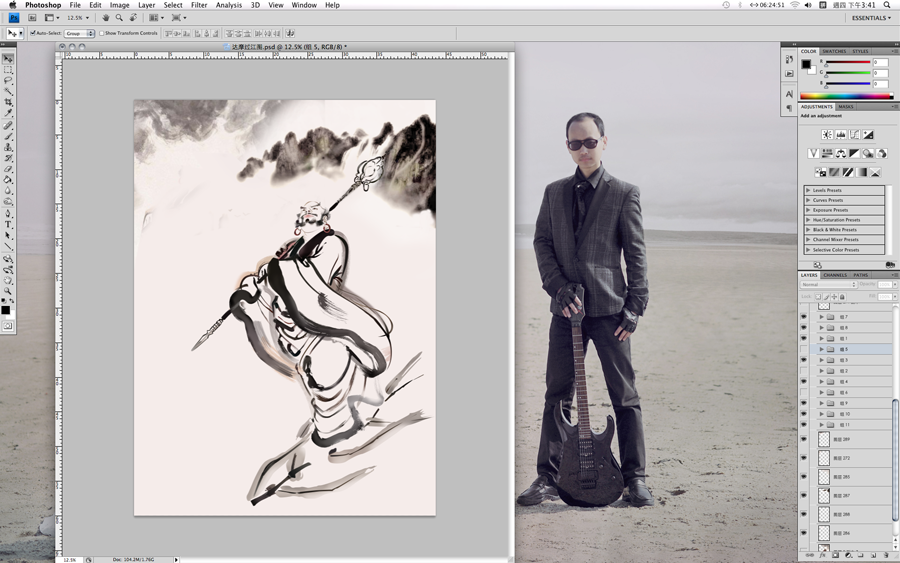Image resolution: width=900 pixels, height=563 pixels.
Task: Open the Layer menu
Action: [x=146, y=5]
